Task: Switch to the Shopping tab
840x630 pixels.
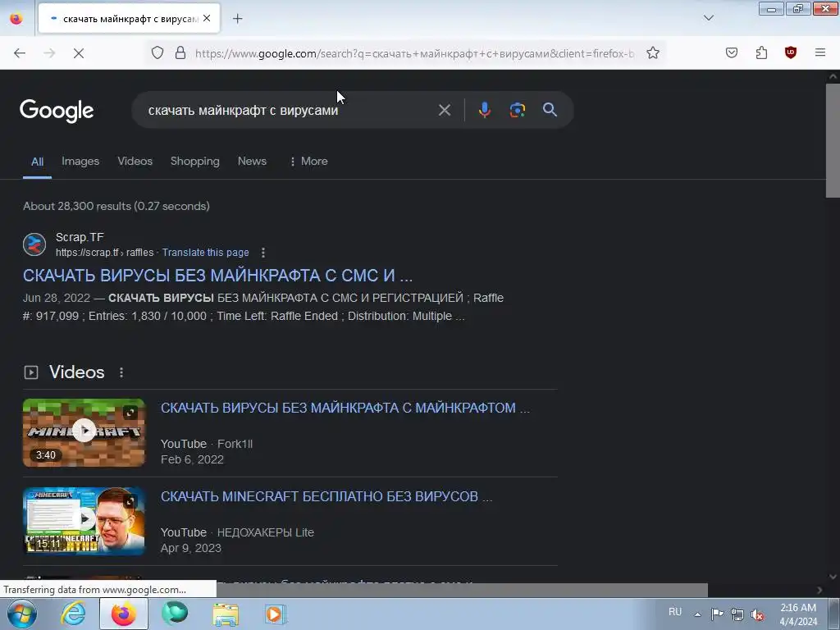Action: (x=195, y=162)
